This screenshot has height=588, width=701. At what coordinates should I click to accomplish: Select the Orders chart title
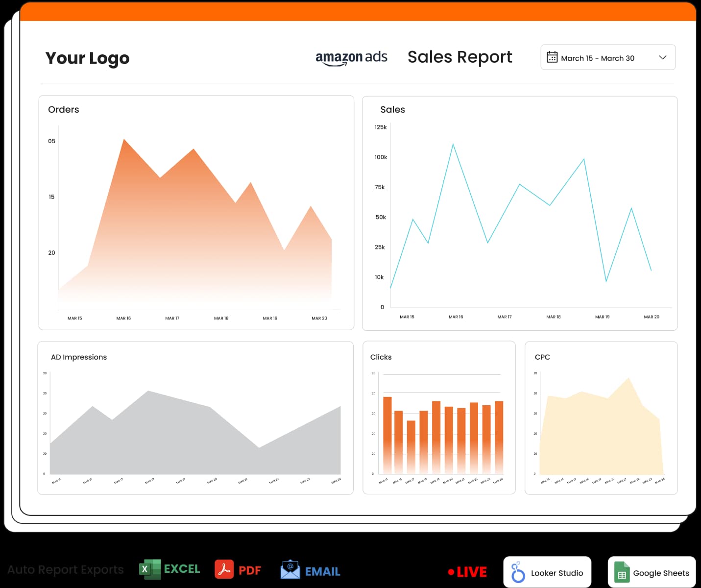(64, 109)
